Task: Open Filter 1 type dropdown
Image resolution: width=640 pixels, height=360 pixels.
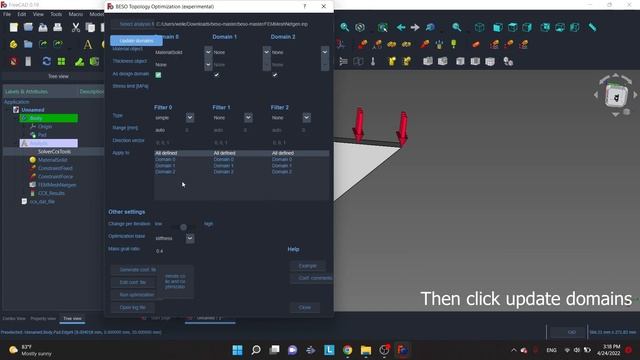Action: click(x=248, y=118)
